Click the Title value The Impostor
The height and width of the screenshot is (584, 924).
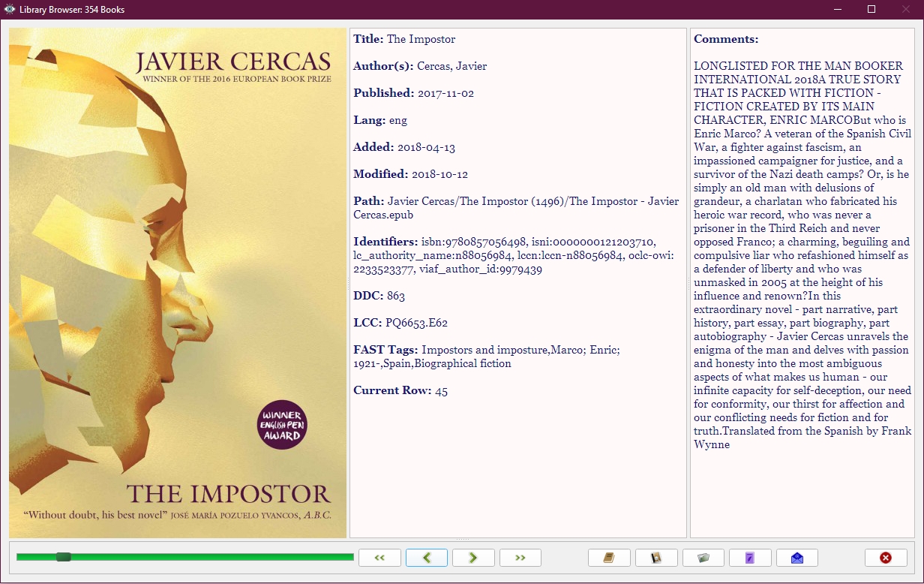[421, 39]
